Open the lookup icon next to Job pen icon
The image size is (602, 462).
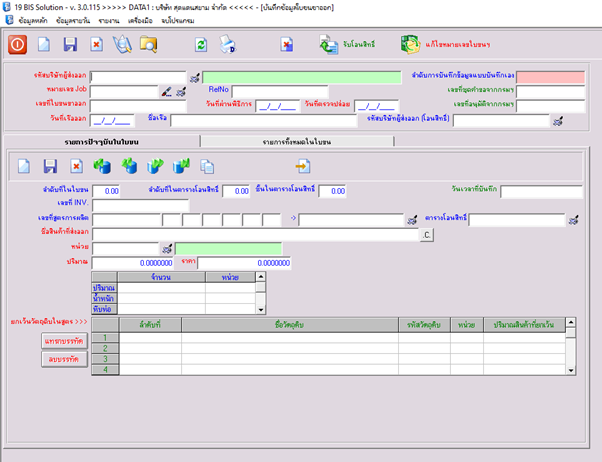[x=181, y=92]
